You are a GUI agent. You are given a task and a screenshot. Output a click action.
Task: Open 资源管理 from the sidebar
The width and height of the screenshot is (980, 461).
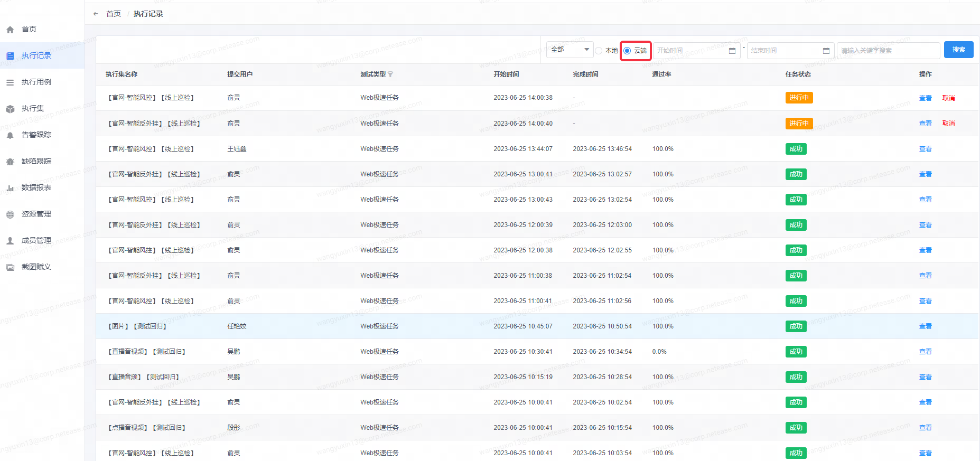click(36, 214)
